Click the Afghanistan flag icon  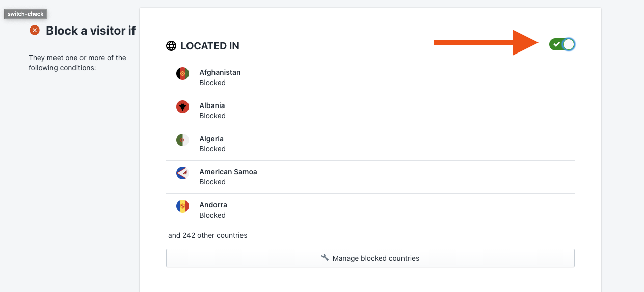(x=183, y=74)
